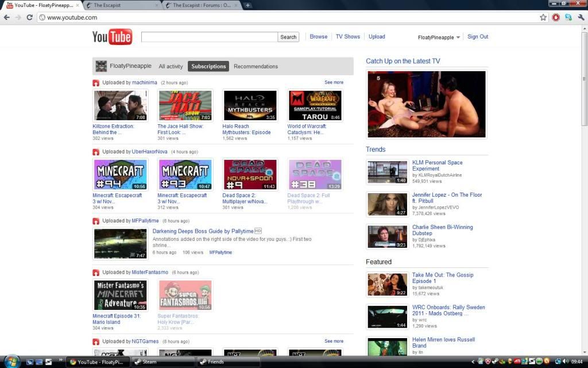588x368 pixels.
Task: Open the Windows Start orb
Action: point(11,361)
